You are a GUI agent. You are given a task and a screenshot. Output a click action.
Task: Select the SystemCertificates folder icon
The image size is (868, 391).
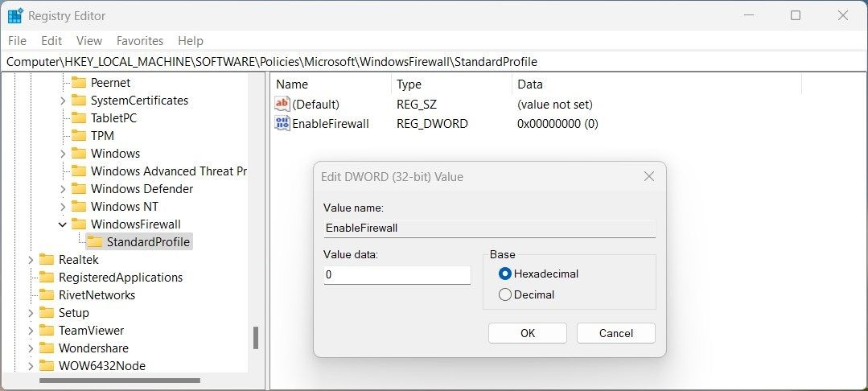(x=79, y=101)
